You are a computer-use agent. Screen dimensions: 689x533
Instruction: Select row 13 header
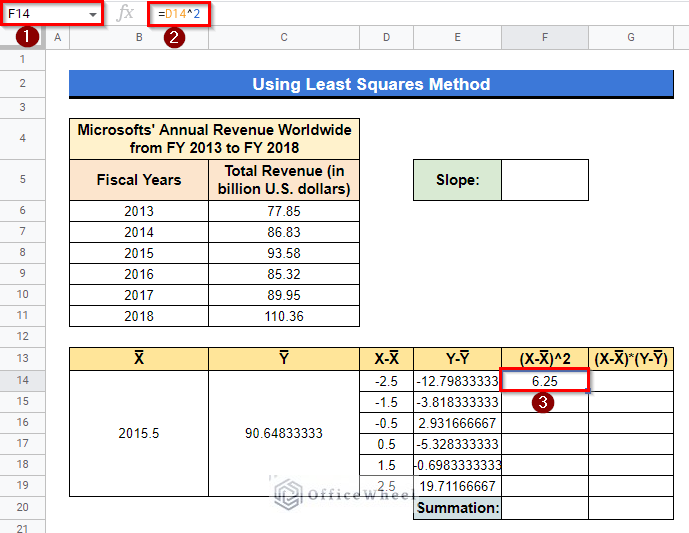[x=22, y=358]
